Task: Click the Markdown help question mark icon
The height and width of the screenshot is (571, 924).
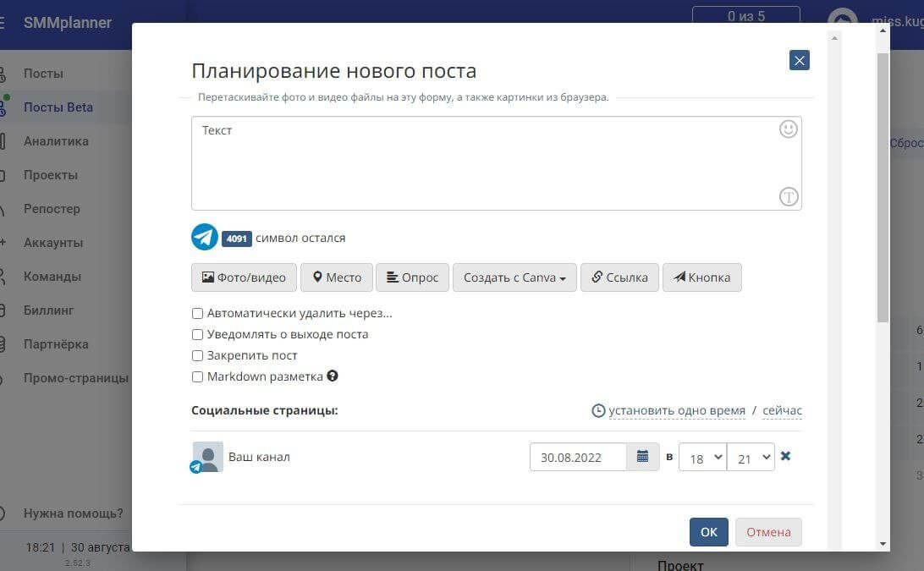Action: click(x=332, y=376)
